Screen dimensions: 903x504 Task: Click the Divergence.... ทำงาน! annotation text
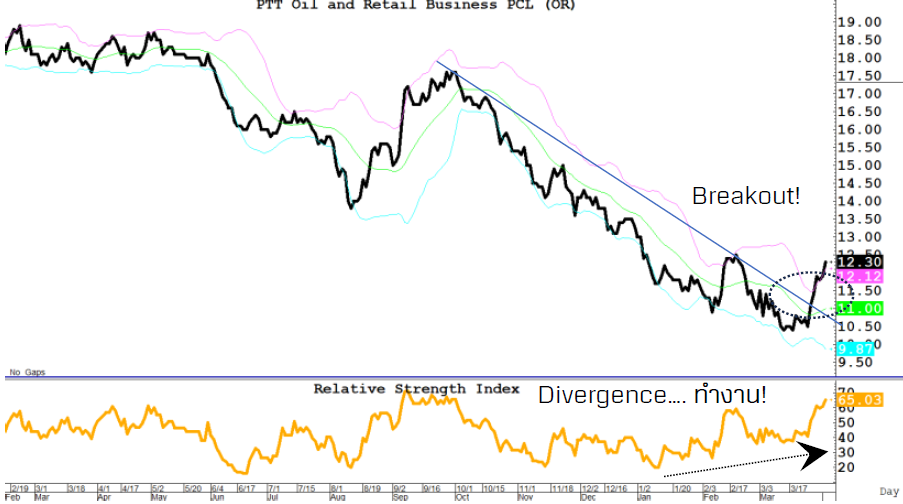(x=652, y=395)
